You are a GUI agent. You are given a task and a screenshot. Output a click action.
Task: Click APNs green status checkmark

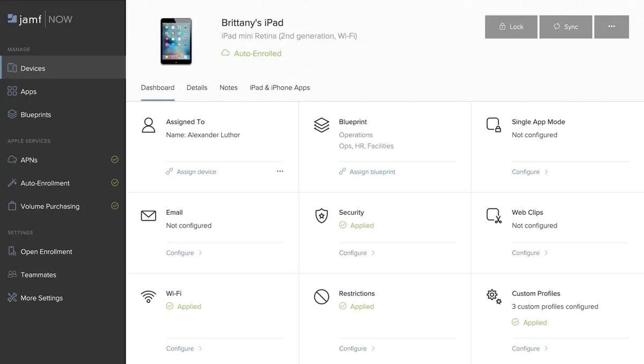pyautogui.click(x=114, y=159)
